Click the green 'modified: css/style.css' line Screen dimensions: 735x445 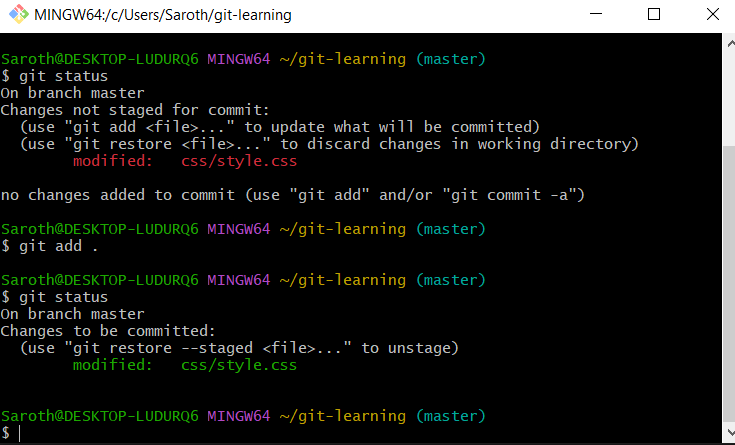click(x=185, y=365)
